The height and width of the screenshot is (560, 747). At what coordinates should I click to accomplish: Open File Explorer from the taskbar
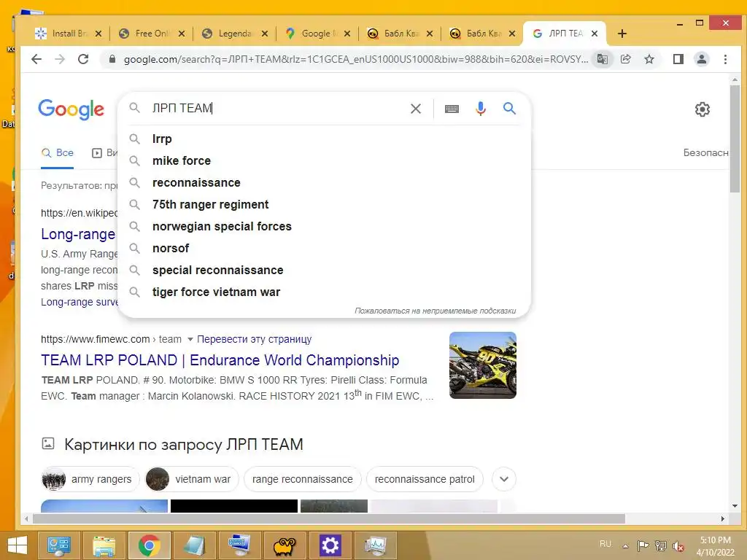coord(104,545)
